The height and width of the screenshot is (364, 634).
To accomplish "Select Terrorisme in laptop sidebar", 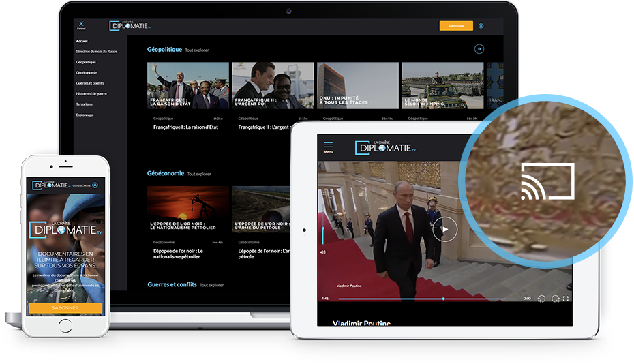I will [84, 104].
